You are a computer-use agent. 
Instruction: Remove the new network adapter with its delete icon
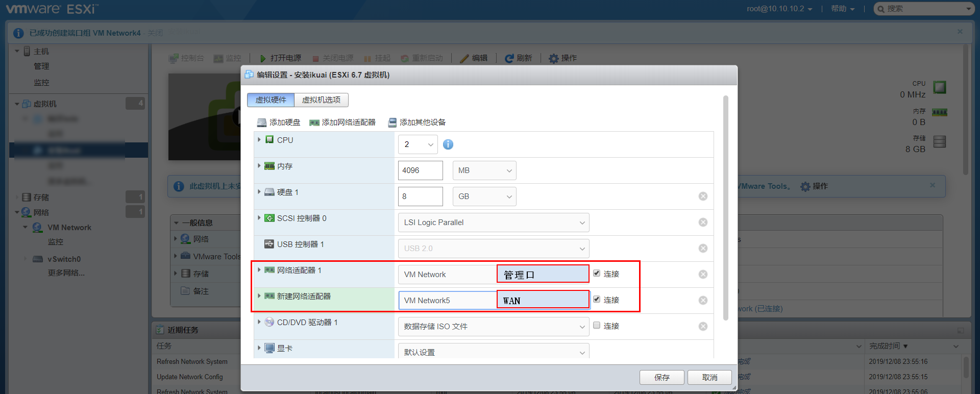tap(703, 301)
